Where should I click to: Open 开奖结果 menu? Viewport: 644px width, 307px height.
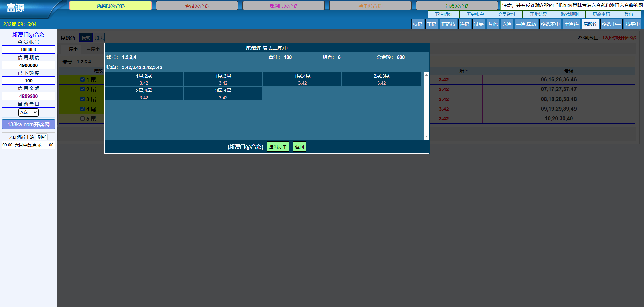[x=538, y=14]
